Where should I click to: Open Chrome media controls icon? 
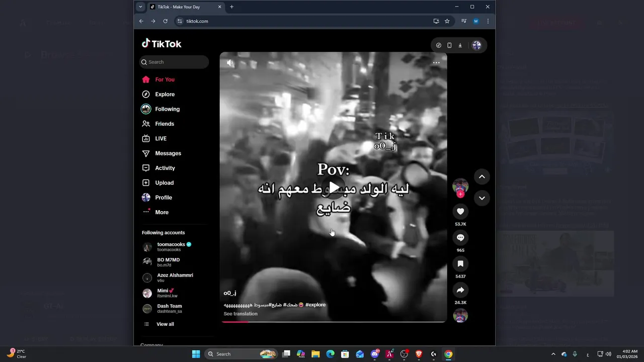pos(464,21)
